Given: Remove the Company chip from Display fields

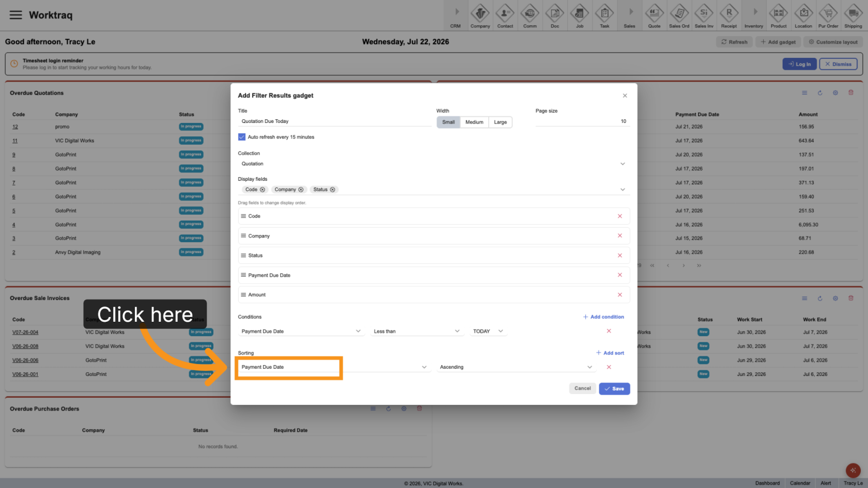Looking at the screenshot, I should [301, 190].
